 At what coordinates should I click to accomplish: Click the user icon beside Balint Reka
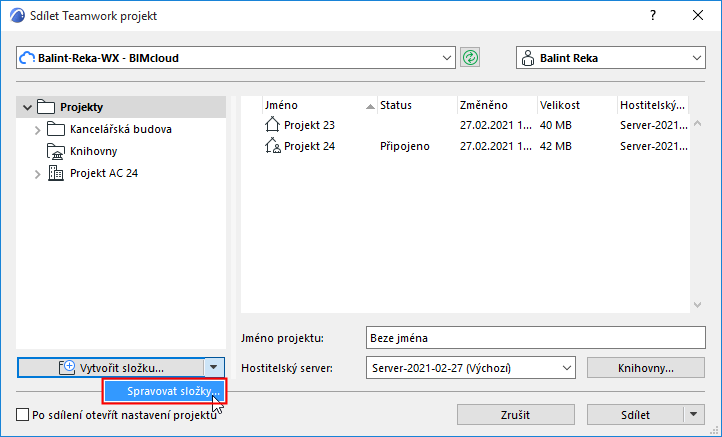tap(528, 58)
